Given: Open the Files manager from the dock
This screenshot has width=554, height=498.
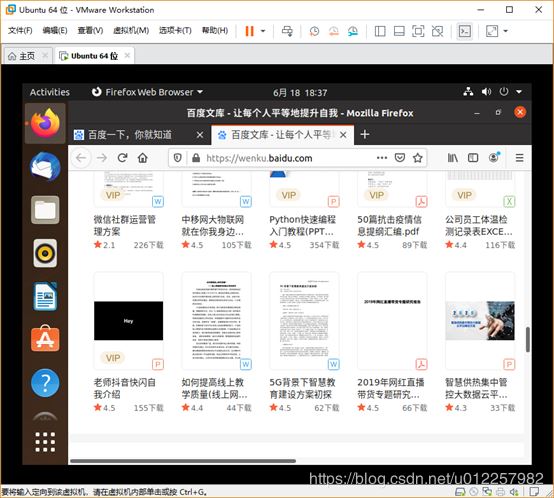Looking at the screenshot, I should click(45, 210).
